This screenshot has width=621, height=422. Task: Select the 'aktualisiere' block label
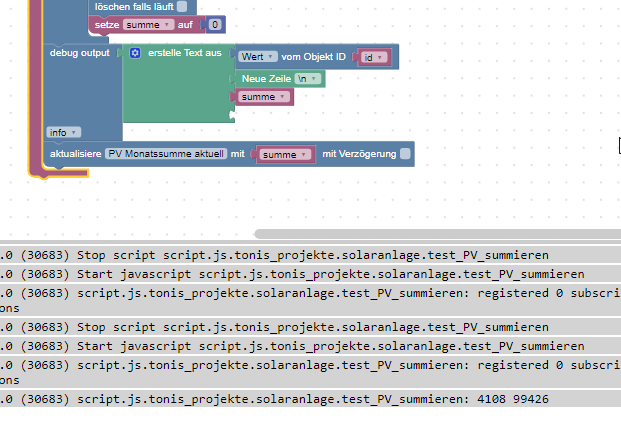coord(75,154)
